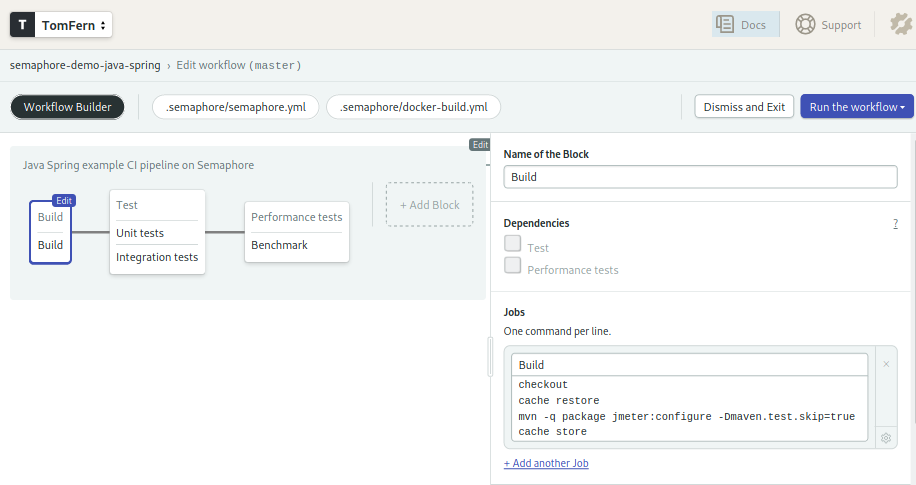Click the Edit badge on Build block

(64, 200)
